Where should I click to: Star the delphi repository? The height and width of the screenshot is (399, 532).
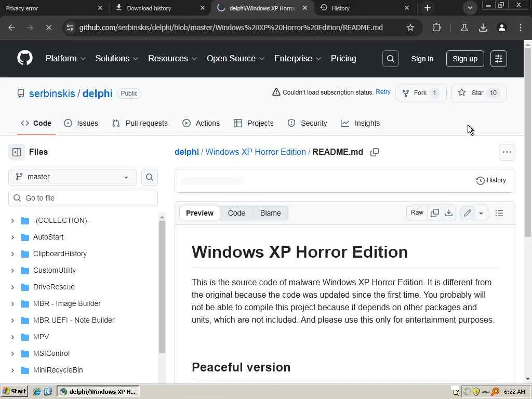478,93
